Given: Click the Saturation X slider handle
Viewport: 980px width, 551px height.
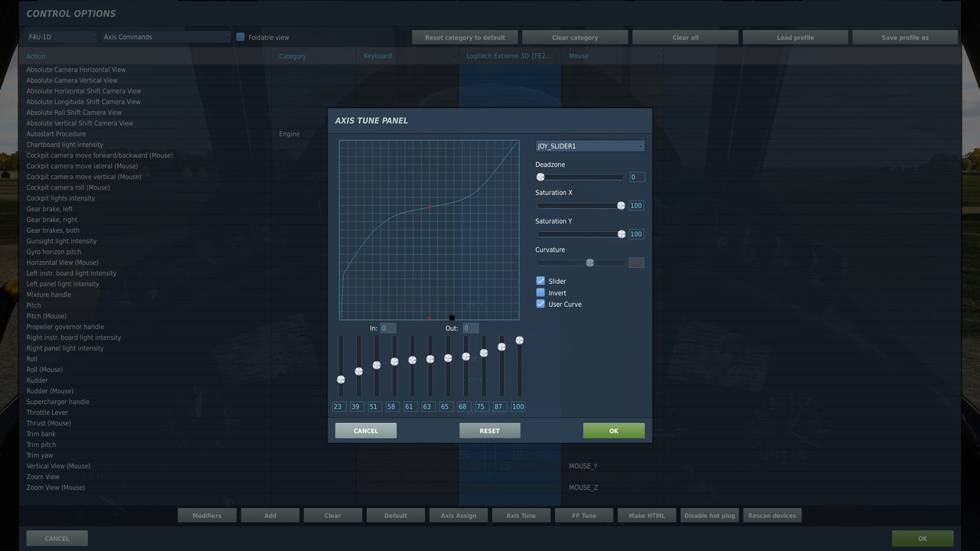Looking at the screenshot, I should pyautogui.click(x=621, y=205).
